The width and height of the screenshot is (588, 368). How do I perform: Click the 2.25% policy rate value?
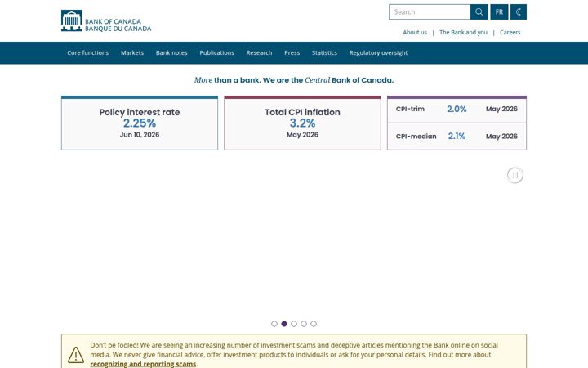pyautogui.click(x=140, y=123)
